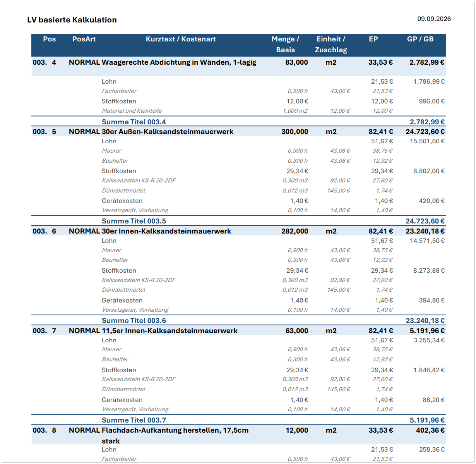This screenshot has height=464, width=476.
Task: Click quantity 63,000 of position 003.7
Action: coord(297,331)
